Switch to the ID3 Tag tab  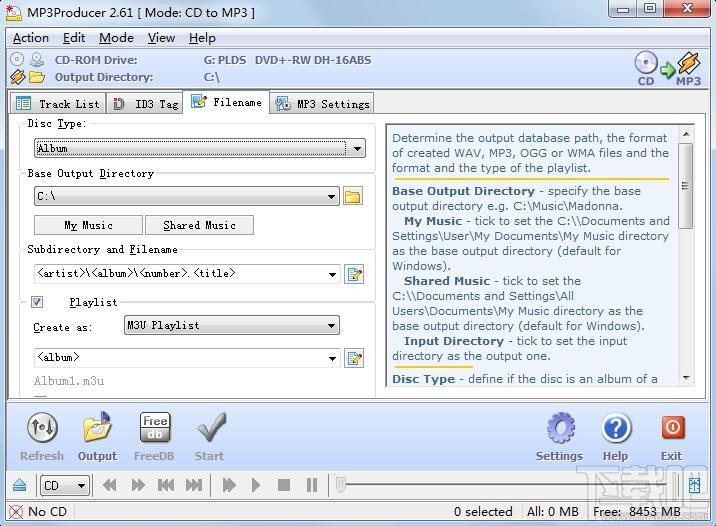point(145,104)
